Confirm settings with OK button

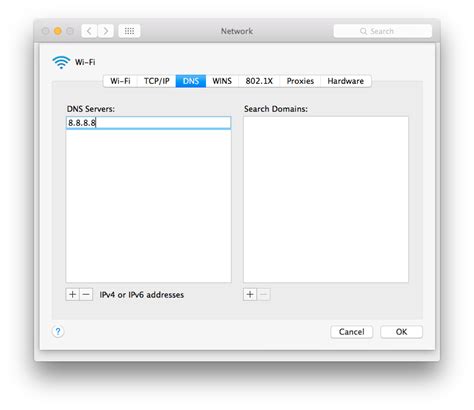pyautogui.click(x=401, y=332)
